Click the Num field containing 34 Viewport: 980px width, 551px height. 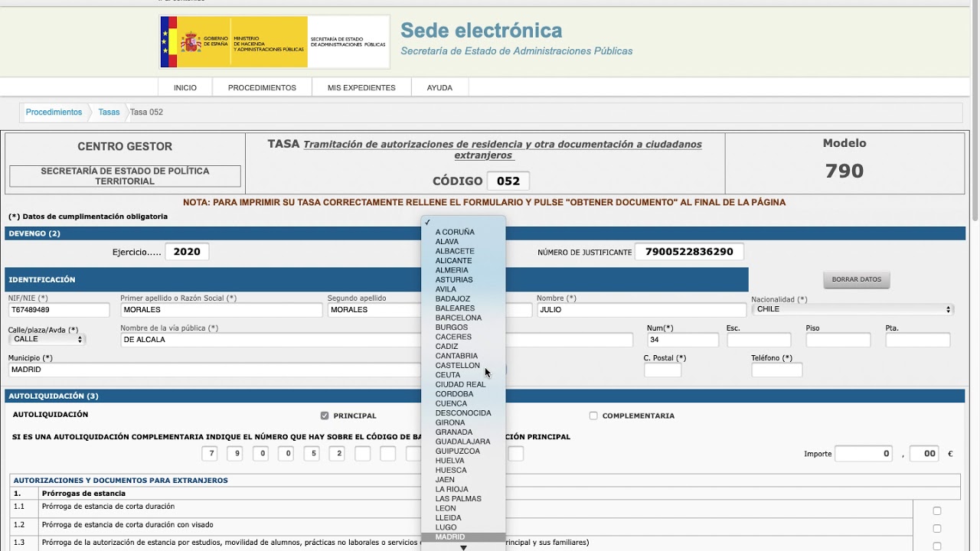pos(682,340)
